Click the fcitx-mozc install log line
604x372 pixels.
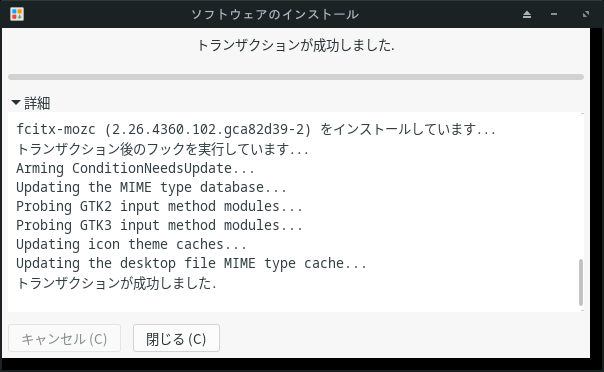[x=256, y=129]
